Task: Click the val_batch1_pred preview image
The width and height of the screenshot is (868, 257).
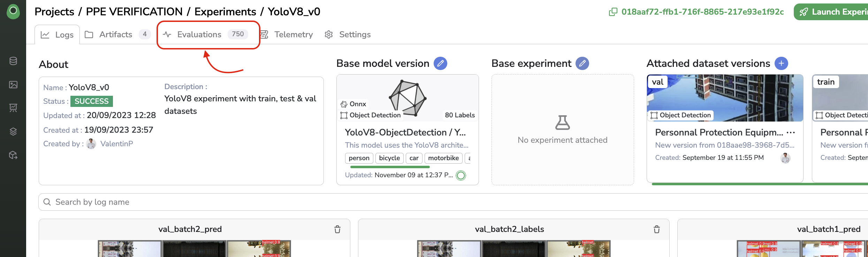Action: (x=802, y=249)
